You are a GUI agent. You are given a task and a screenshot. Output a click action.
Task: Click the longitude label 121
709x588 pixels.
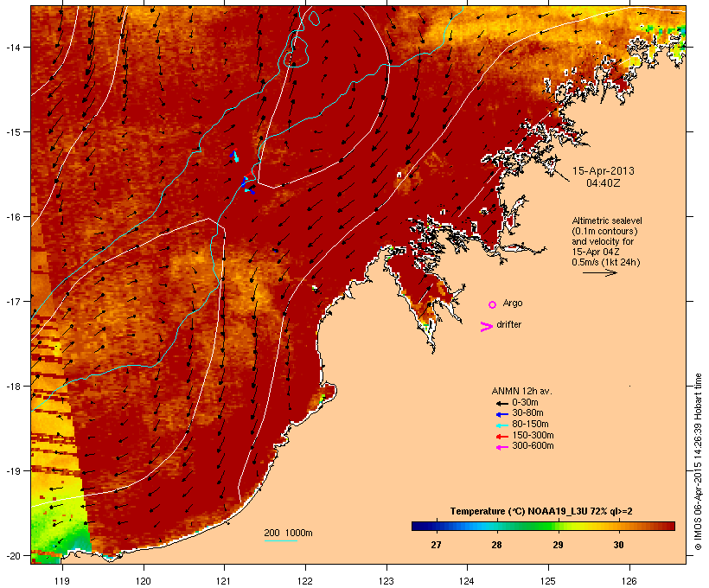coord(224,581)
